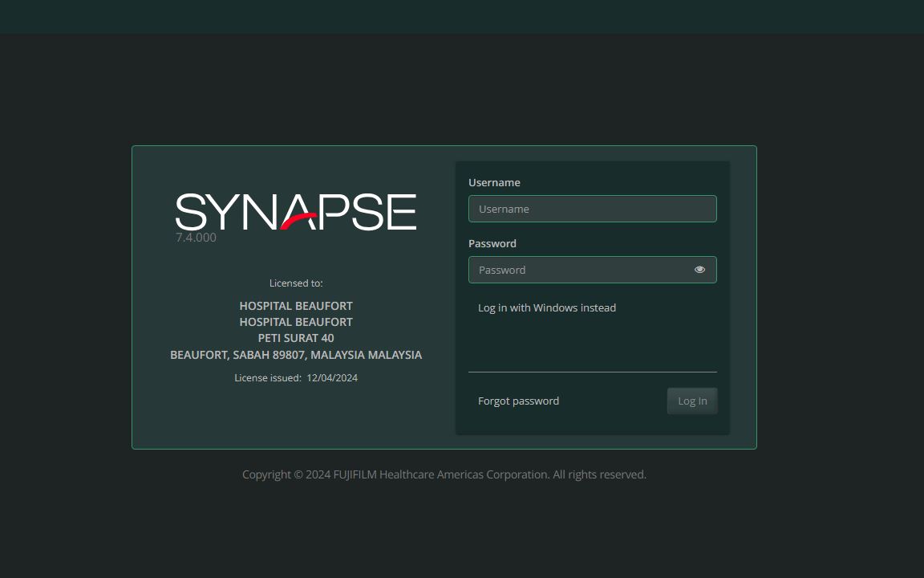Image resolution: width=924 pixels, height=578 pixels.
Task: Click the Username label above the field
Action: (494, 182)
